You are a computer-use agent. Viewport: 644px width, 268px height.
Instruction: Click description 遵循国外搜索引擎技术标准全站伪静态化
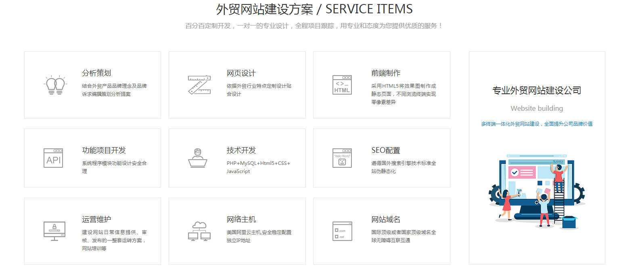[x=404, y=167]
